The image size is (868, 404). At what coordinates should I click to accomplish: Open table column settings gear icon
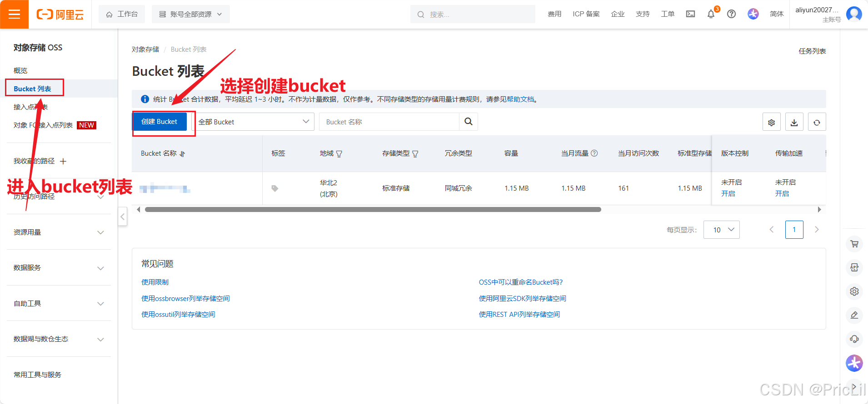771,122
